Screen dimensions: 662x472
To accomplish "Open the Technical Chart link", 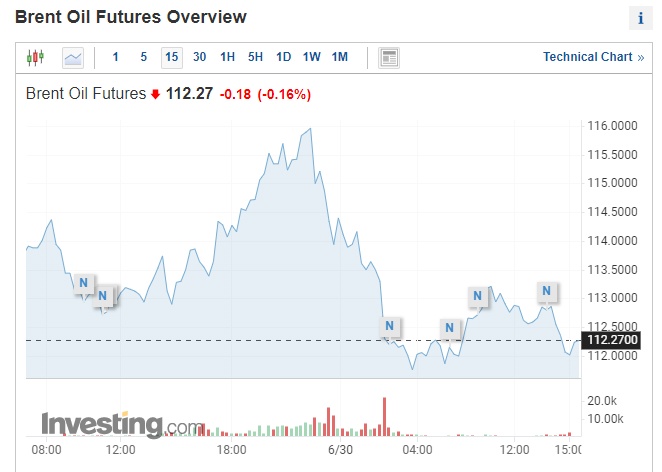I will point(593,57).
